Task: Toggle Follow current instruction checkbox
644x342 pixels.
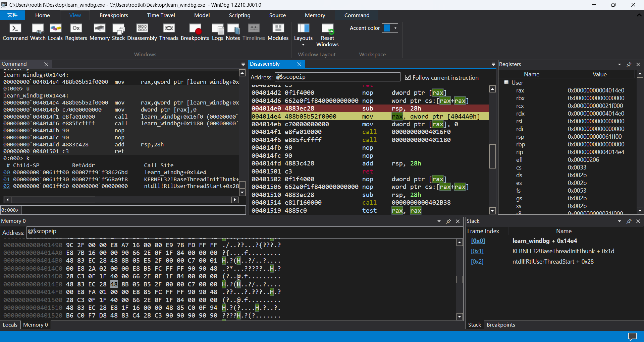Action: pyautogui.click(x=408, y=77)
